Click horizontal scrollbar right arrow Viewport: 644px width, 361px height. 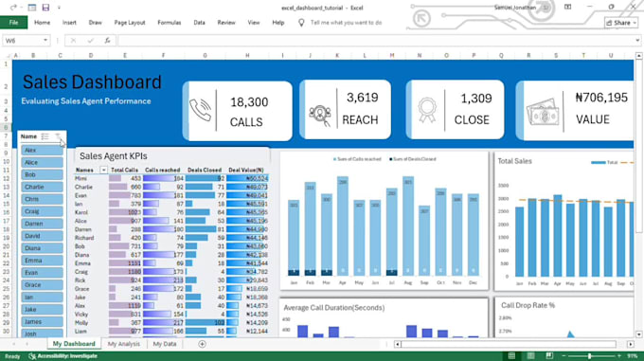coord(631,344)
